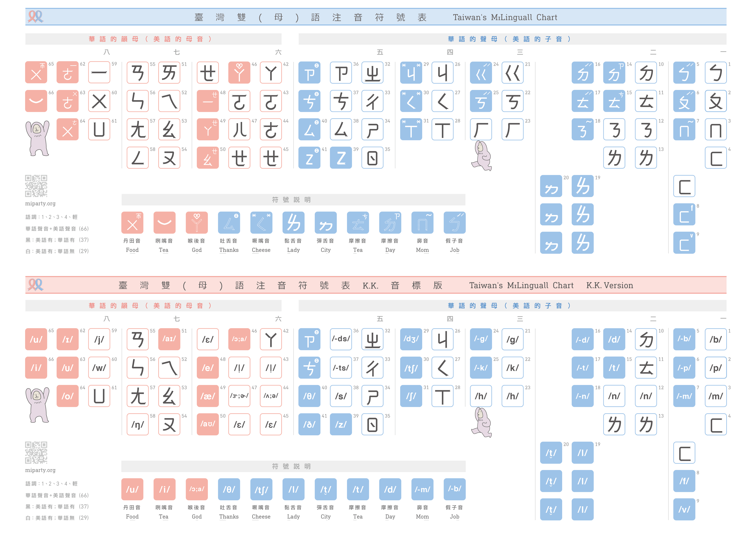Select the ㄦ tile numbered 47
The width and height of the screenshot is (756, 535).
coord(239,129)
